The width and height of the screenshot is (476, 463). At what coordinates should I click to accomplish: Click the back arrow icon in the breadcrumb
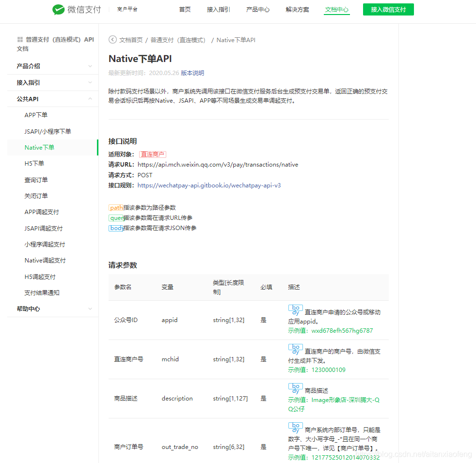[111, 40]
